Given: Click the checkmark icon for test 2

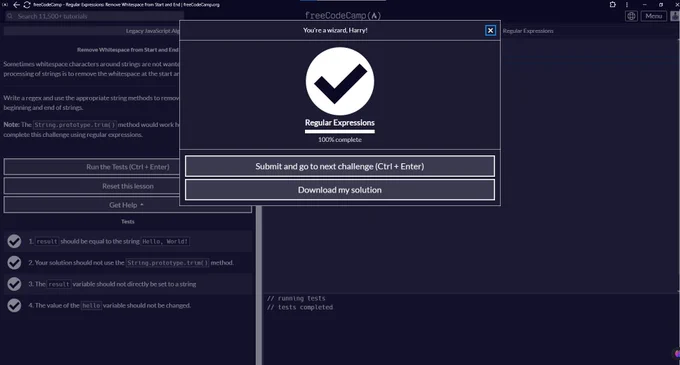Looking at the screenshot, I should [x=14, y=262].
